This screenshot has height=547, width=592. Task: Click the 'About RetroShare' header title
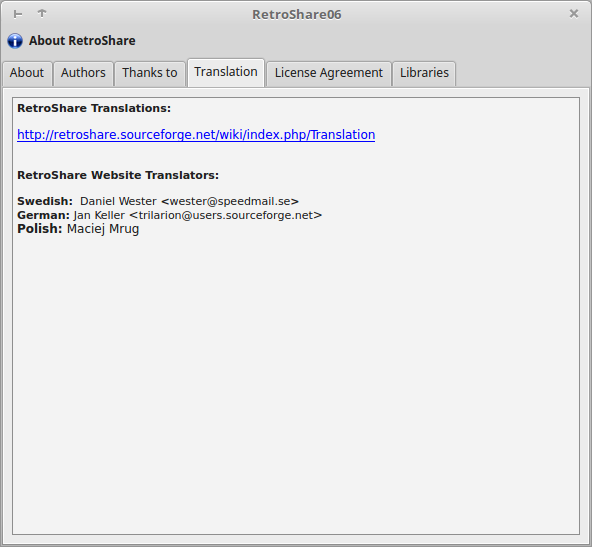pos(82,41)
